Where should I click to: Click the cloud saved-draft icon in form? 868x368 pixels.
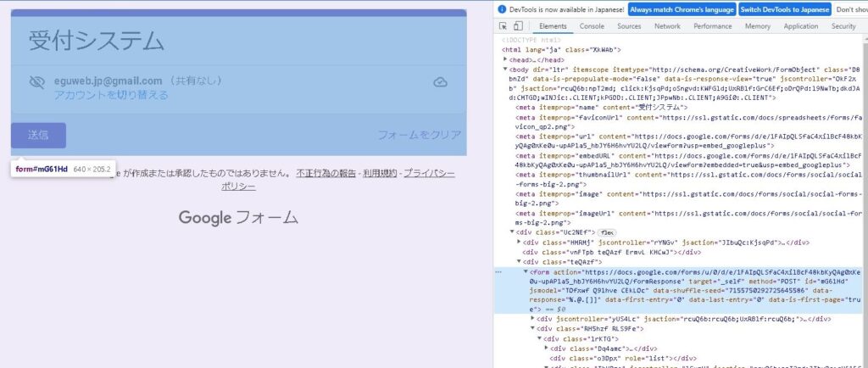pos(440,82)
